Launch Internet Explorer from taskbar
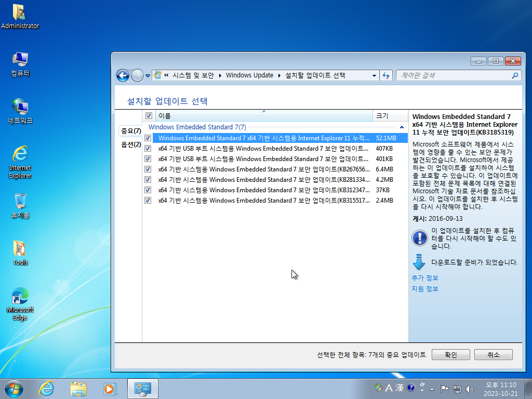 pos(46,389)
